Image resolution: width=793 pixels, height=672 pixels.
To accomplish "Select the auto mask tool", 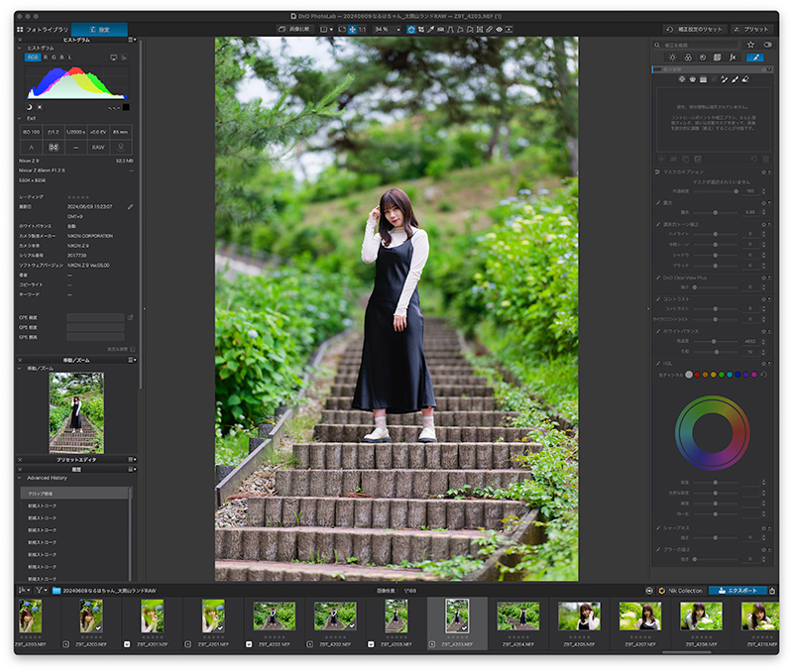I will point(725,79).
